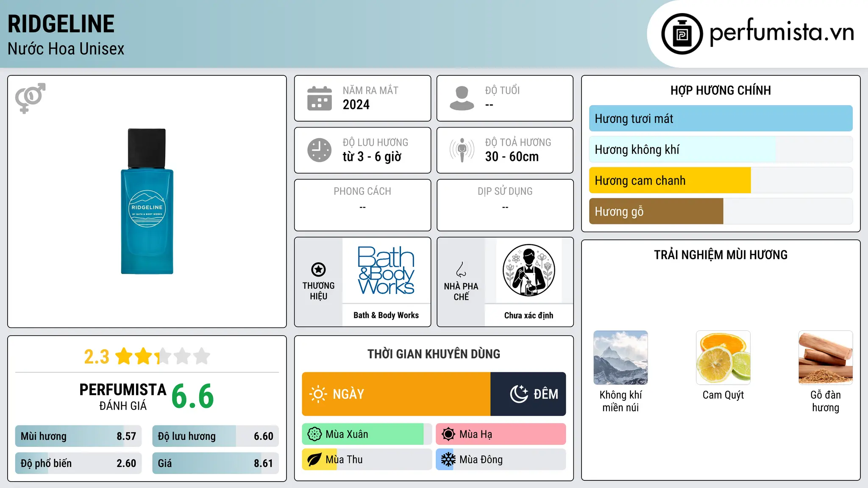This screenshot has width=868, height=488.
Task: Click the Mùi hương 8.57 rating bar
Action: point(78,436)
